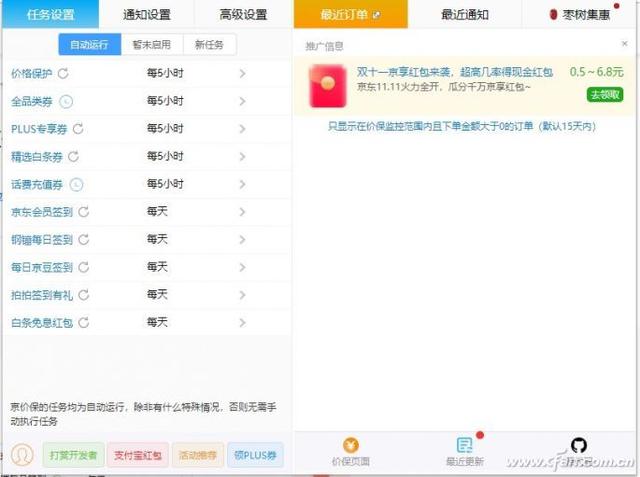Expand the 全品类券 row chevron
This screenshot has height=477, width=640.
pyautogui.click(x=242, y=101)
